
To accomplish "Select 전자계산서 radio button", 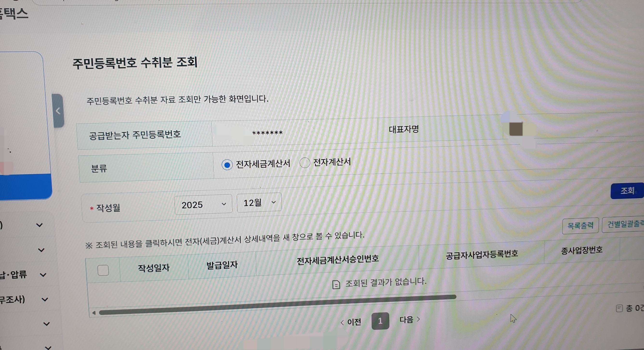I will [305, 163].
